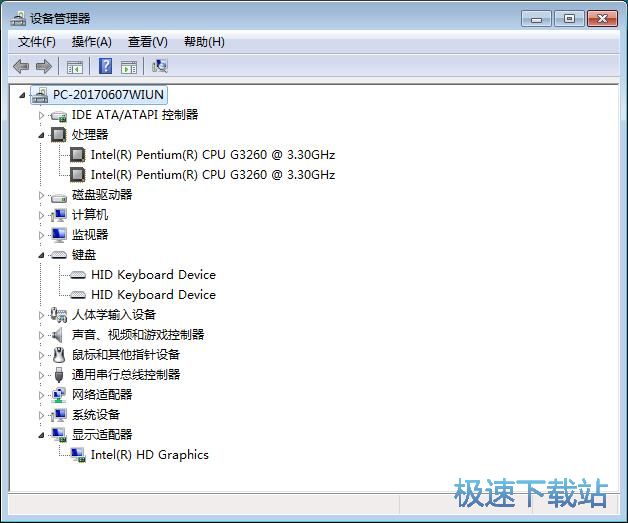
Task: Click the Intel(R) HD Graphics icon
Action: pos(78,455)
